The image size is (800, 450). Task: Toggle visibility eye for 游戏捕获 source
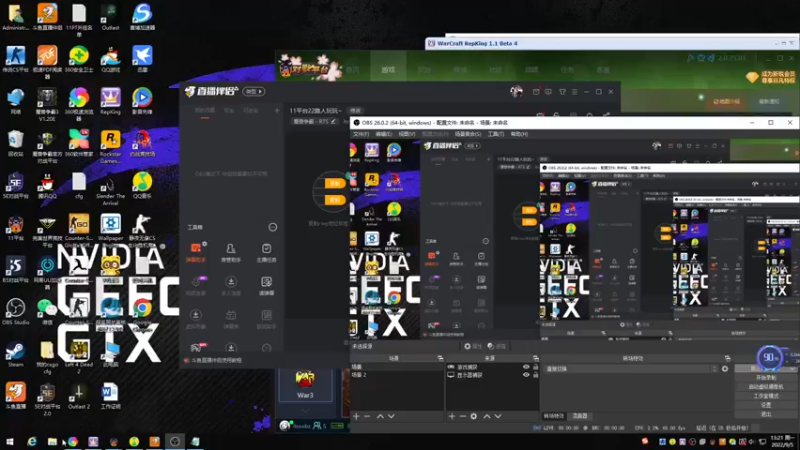[526, 367]
